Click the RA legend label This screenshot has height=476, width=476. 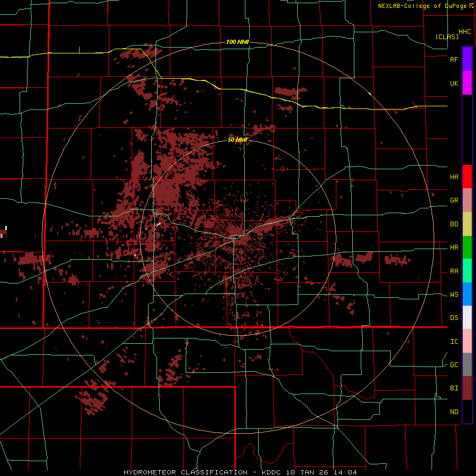tap(454, 271)
